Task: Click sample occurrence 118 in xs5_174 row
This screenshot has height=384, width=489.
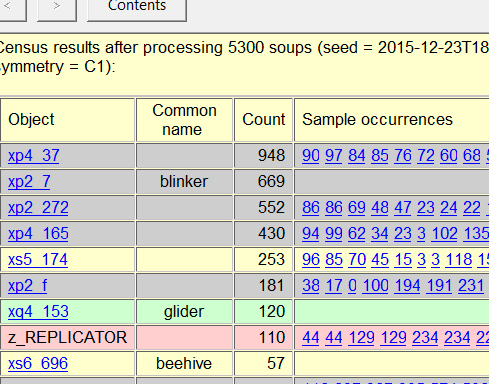Action: [459, 260]
